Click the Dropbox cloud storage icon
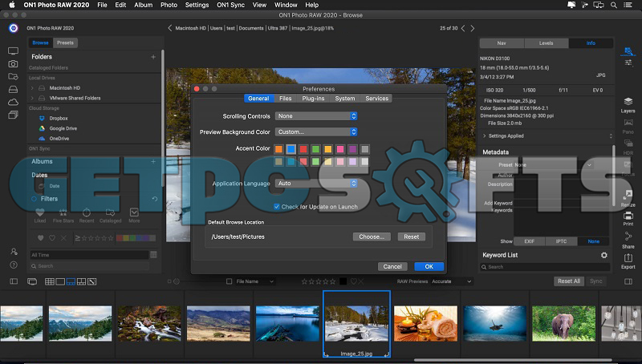642x364 pixels. coord(42,118)
